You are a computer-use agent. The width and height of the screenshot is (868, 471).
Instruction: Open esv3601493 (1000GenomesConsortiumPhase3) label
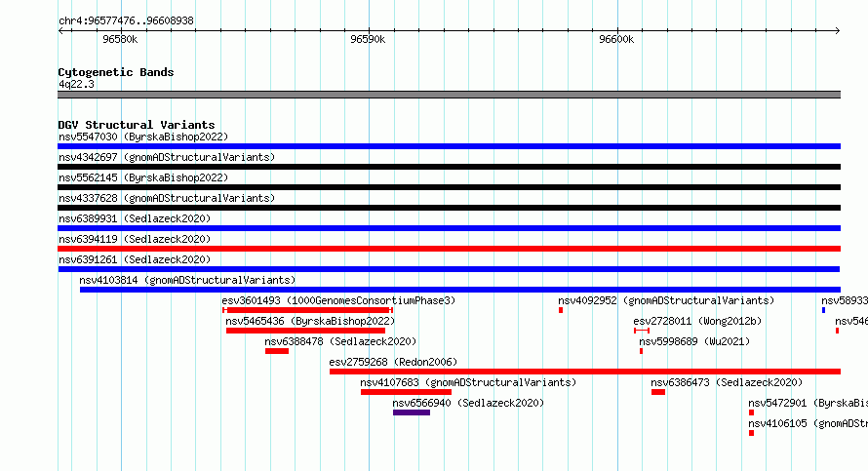point(338,300)
